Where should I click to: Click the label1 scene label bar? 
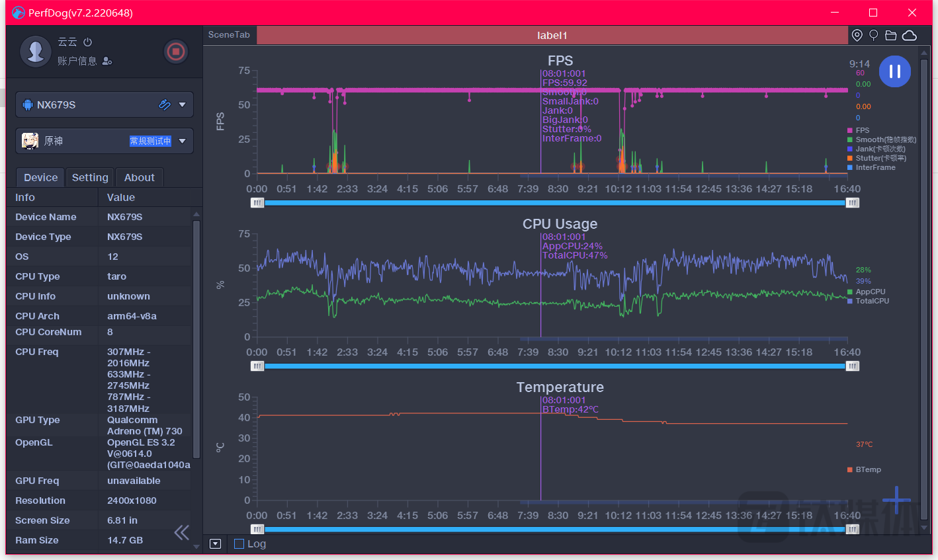click(552, 35)
